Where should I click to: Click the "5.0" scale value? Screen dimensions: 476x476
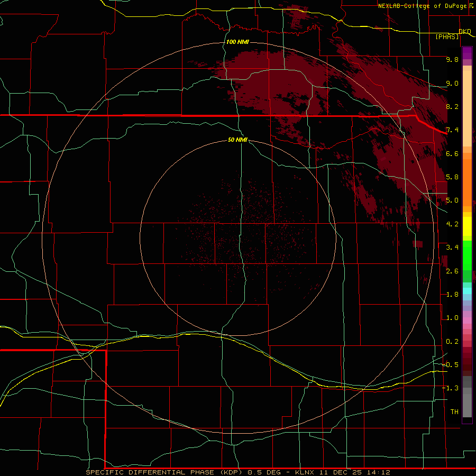coord(452,200)
